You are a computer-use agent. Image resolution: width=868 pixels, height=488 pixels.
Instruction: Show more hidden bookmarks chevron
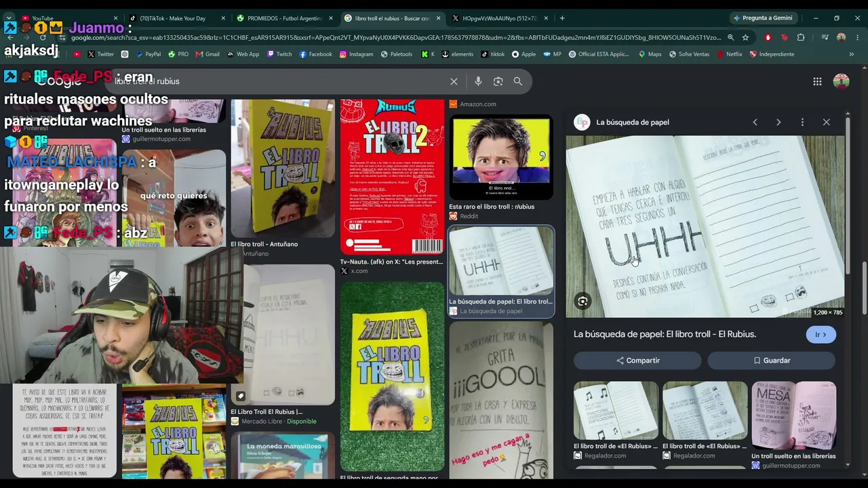click(851, 54)
